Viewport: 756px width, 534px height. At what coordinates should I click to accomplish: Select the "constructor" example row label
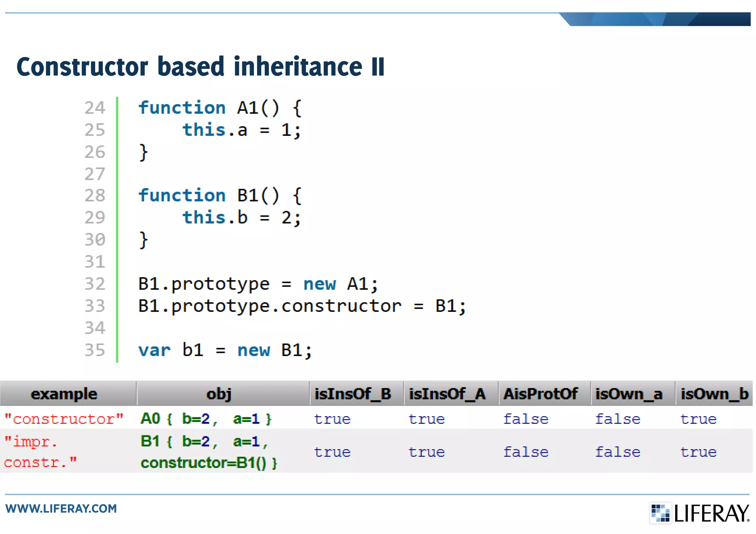pyautogui.click(x=64, y=419)
